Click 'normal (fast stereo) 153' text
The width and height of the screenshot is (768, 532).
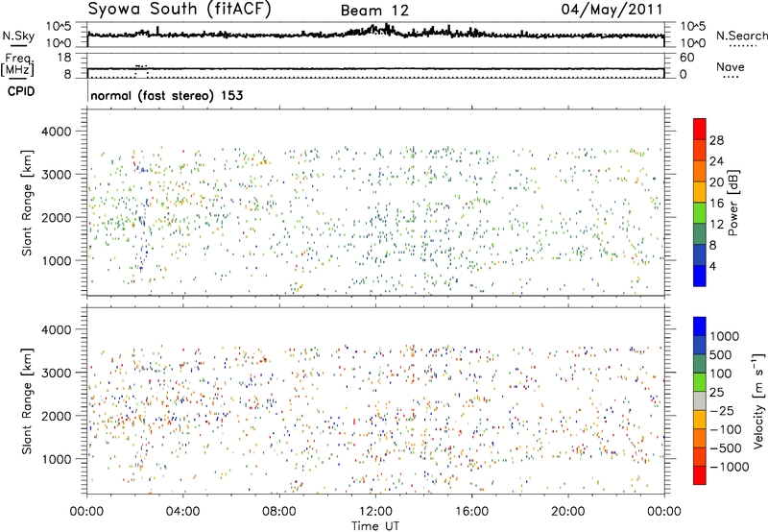coord(166,95)
